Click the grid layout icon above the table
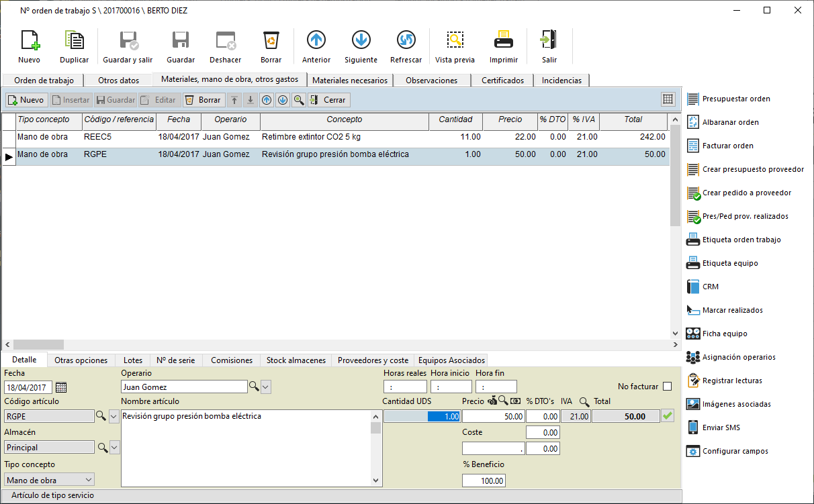The height and width of the screenshot is (504, 814). pos(668,99)
